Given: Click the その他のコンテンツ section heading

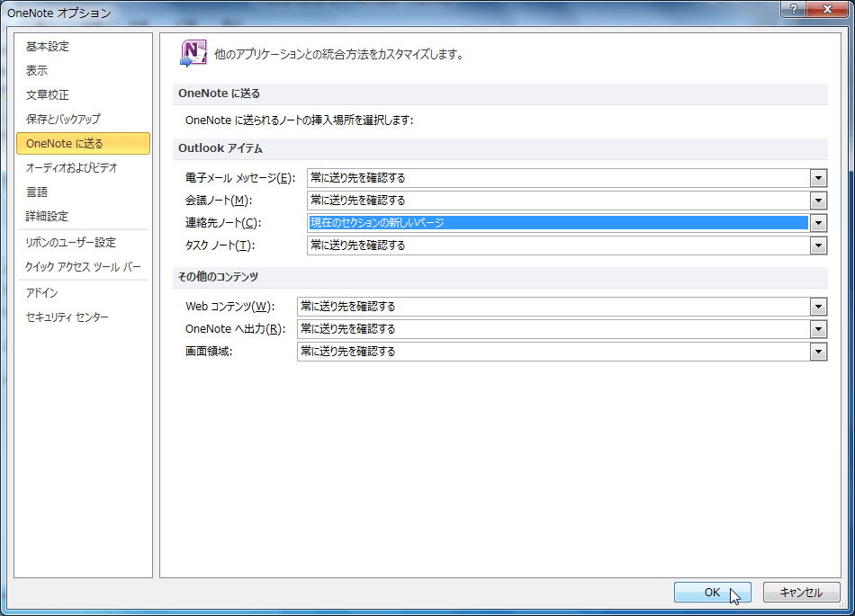Looking at the screenshot, I should [218, 277].
